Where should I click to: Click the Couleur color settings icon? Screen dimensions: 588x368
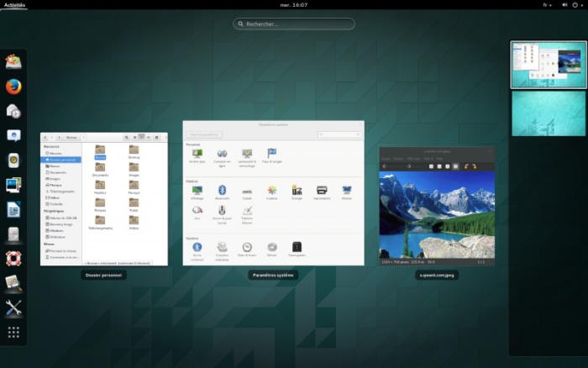click(272, 191)
